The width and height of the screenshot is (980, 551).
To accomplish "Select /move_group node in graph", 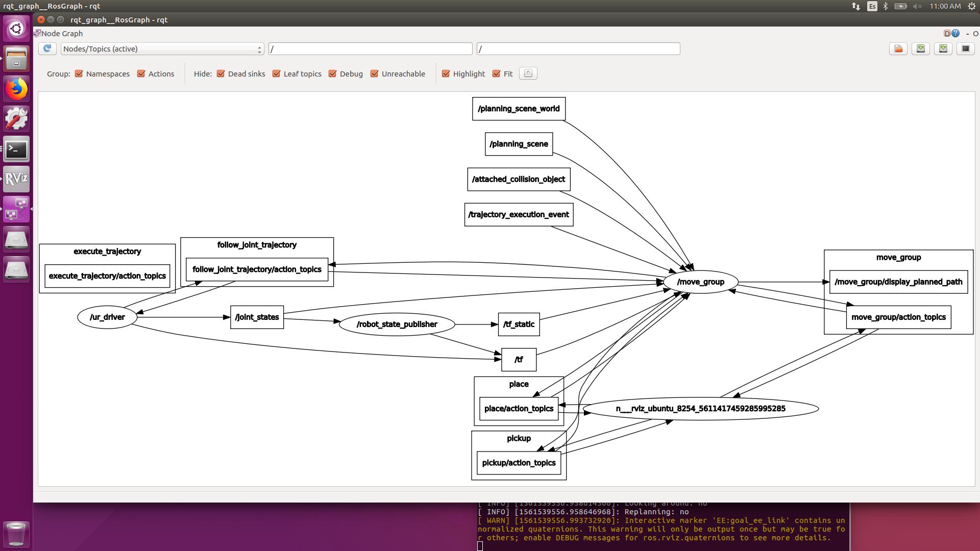I will coord(700,282).
